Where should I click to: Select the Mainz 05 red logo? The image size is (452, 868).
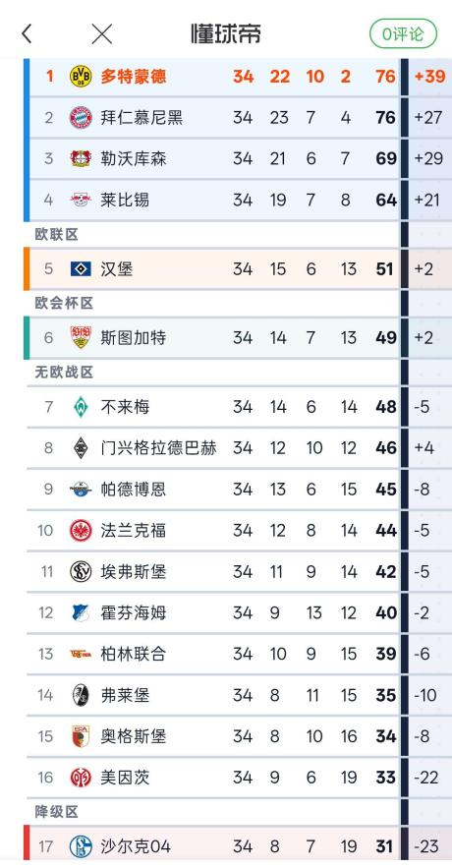(81, 778)
